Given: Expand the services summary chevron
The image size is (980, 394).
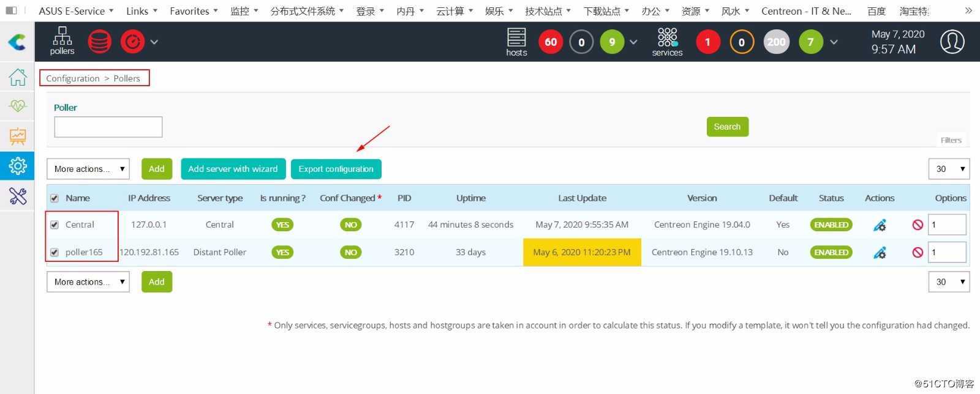Looking at the screenshot, I should 834,42.
